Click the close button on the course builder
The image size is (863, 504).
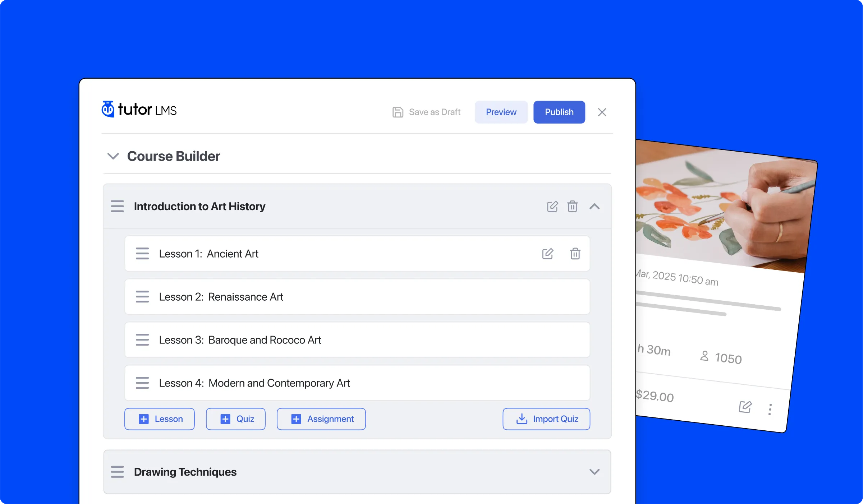click(x=602, y=112)
